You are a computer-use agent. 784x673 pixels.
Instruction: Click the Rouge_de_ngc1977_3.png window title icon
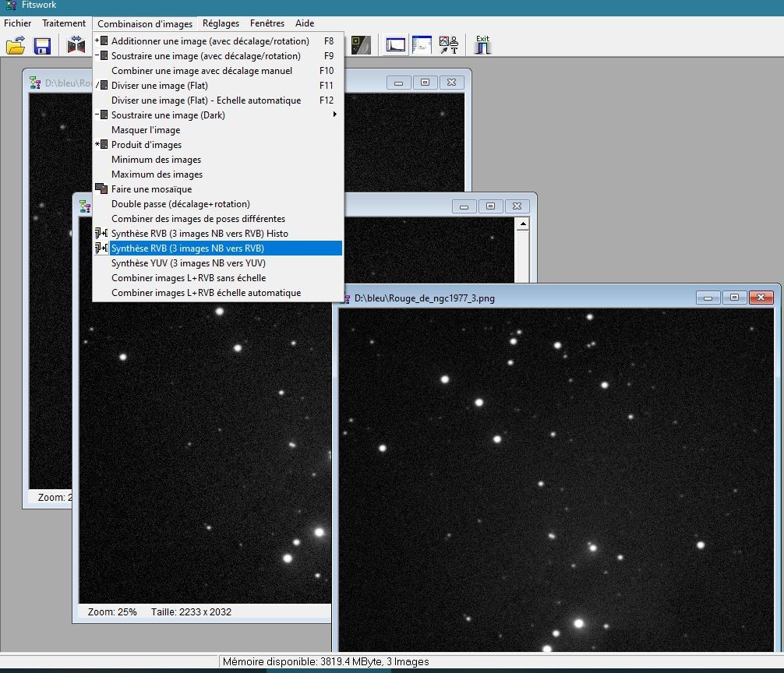tap(346, 298)
